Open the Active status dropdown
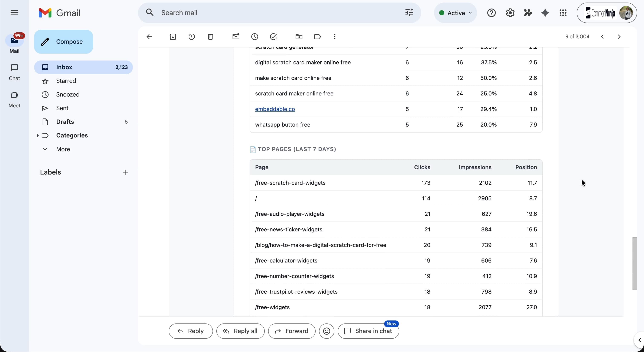This screenshot has height=352, width=644. 455,13
